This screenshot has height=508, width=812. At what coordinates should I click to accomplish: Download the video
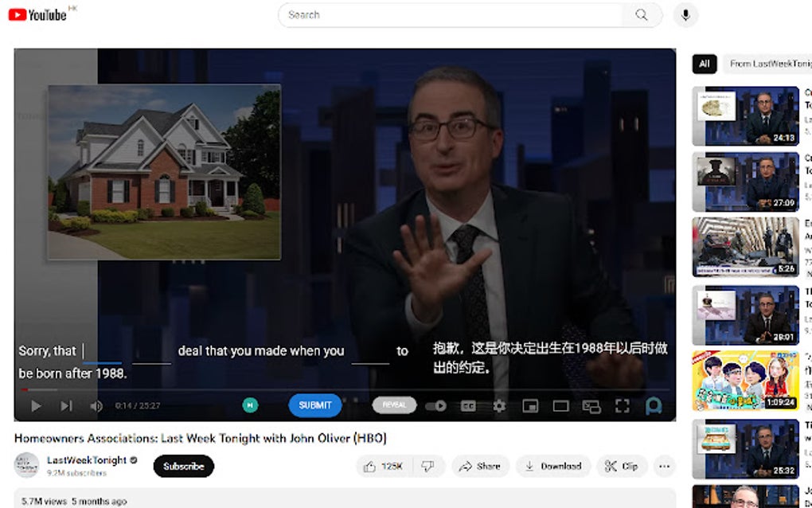[553, 466]
